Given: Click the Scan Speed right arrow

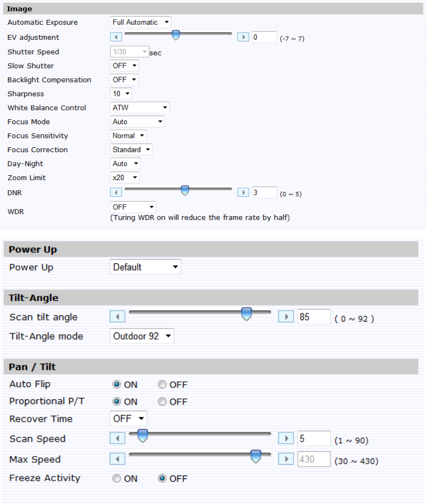Looking at the screenshot, I should coord(286,438).
